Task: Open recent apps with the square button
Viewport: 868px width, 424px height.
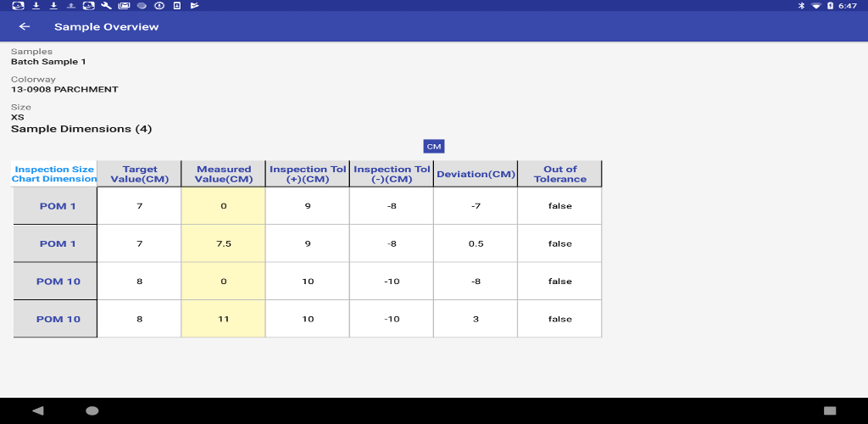Action: click(830, 410)
